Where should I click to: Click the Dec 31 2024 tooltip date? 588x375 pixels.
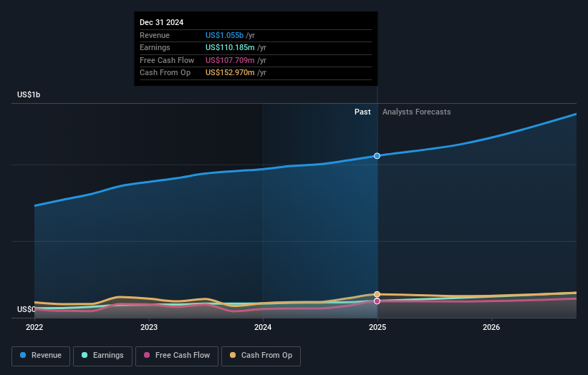coord(162,22)
